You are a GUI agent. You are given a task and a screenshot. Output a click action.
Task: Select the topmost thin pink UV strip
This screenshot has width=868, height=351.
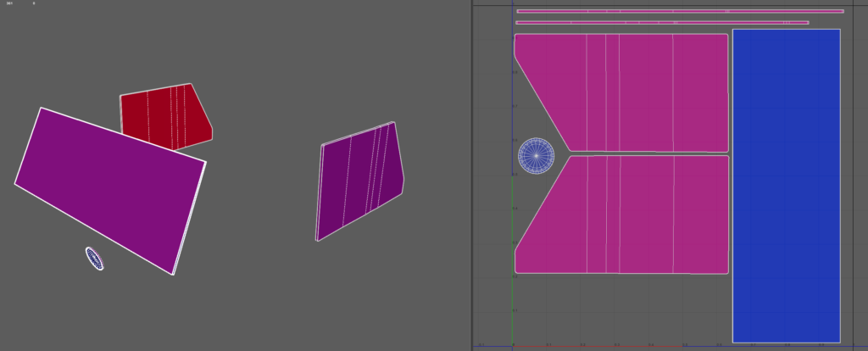pos(678,11)
